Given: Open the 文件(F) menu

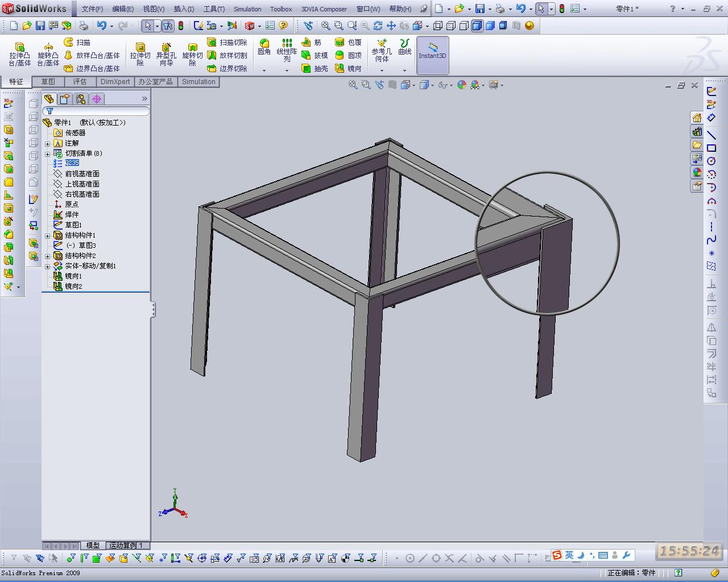Looking at the screenshot, I should pos(92,9).
